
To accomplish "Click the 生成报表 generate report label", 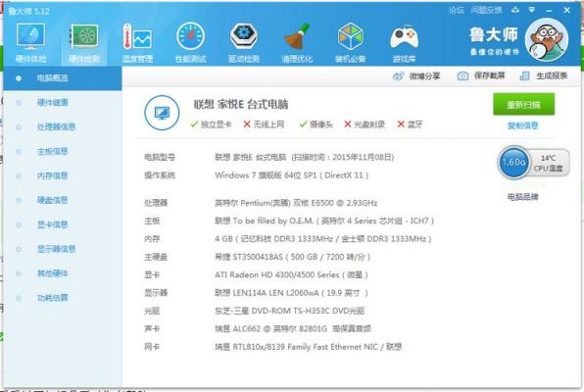I will click(552, 76).
